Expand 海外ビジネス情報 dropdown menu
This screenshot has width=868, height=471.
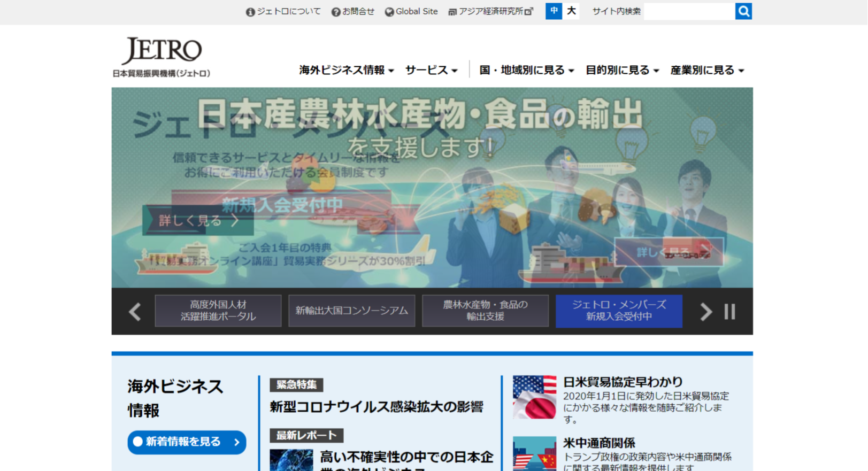[x=346, y=70]
